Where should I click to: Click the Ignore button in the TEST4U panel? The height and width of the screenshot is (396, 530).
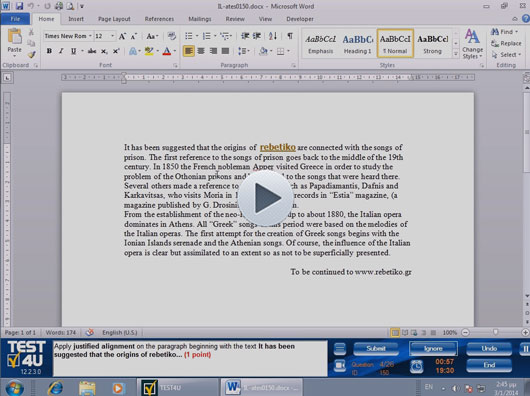point(433,348)
